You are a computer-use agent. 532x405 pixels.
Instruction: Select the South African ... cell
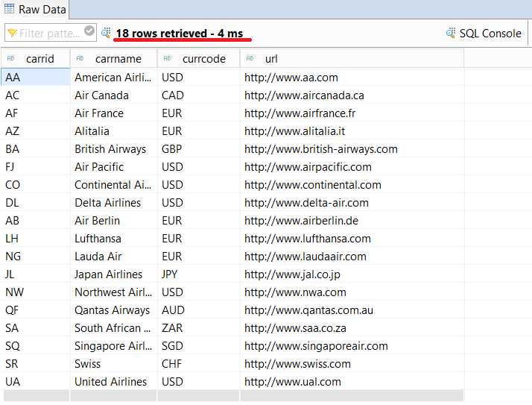click(x=114, y=328)
